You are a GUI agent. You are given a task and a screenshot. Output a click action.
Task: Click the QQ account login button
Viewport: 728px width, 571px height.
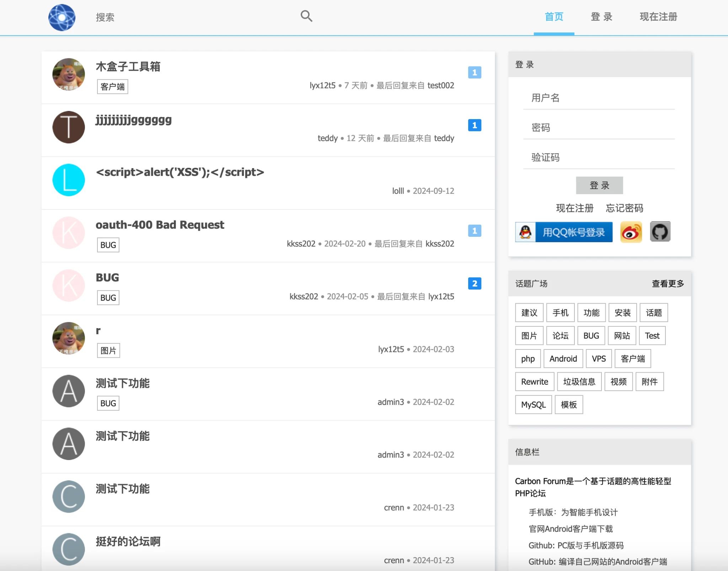tap(564, 232)
